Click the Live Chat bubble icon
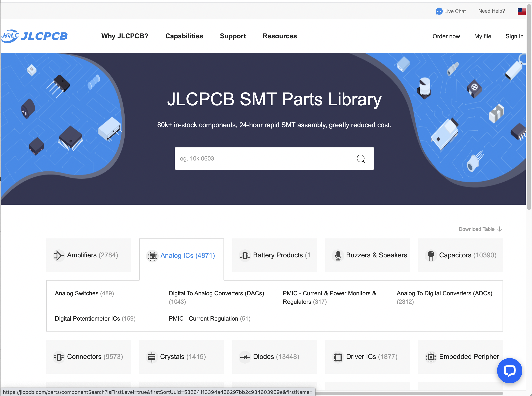Viewport: 532px width, 396px height. [x=439, y=11]
